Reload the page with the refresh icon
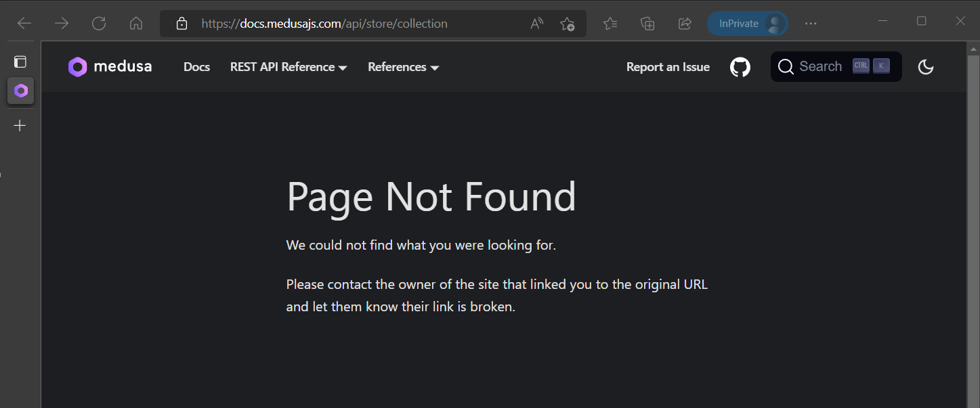 (x=99, y=24)
